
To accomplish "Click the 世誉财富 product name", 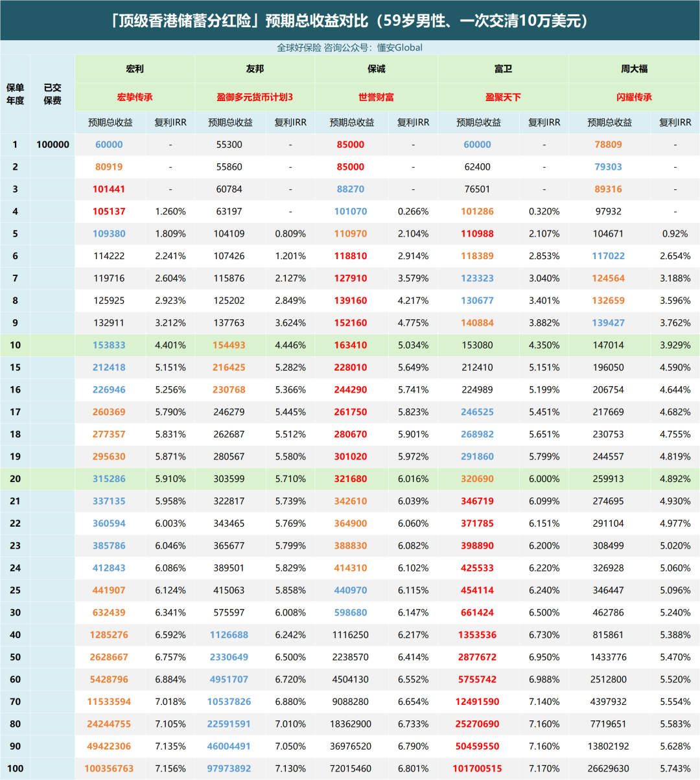I will point(376,97).
